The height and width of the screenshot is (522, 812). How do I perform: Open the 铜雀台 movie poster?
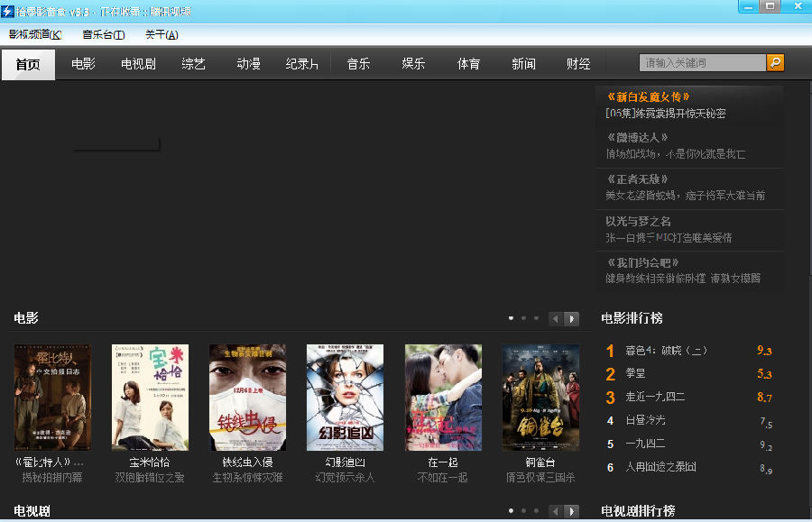point(540,397)
